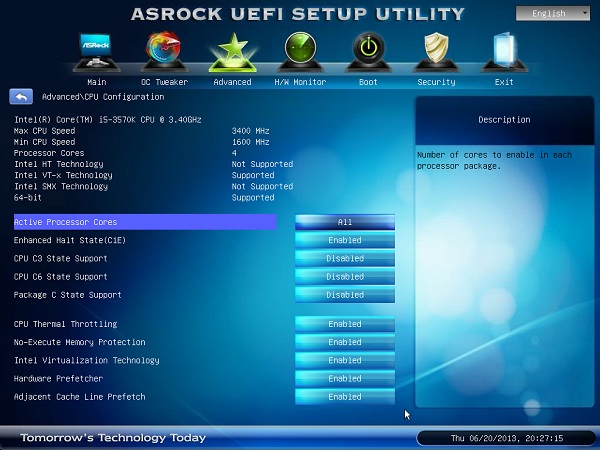The image size is (600, 450).
Task: Click the Min CPU Speed 1600 MHz value
Action: tap(250, 142)
